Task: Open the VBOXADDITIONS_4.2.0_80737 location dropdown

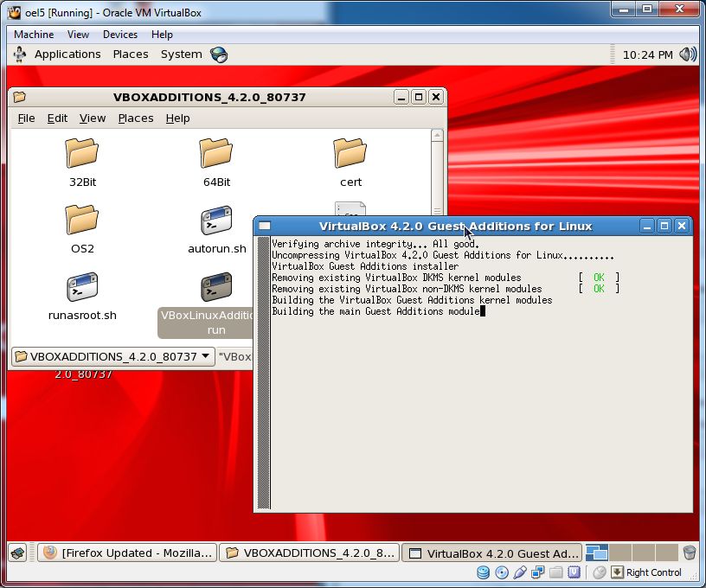Action: (113, 357)
